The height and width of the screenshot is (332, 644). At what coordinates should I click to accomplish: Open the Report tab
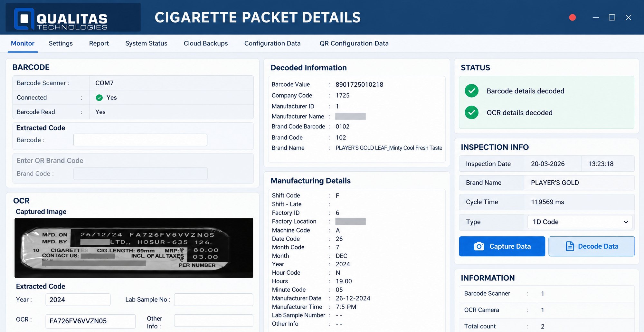[x=99, y=43]
